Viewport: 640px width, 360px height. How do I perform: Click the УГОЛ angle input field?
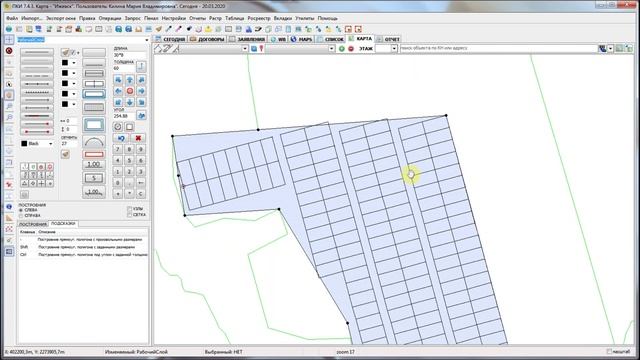pos(124,116)
